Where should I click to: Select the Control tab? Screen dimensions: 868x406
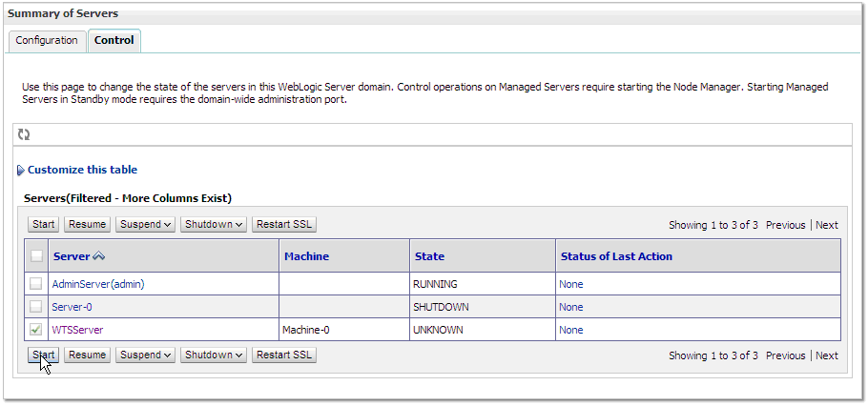(x=114, y=40)
